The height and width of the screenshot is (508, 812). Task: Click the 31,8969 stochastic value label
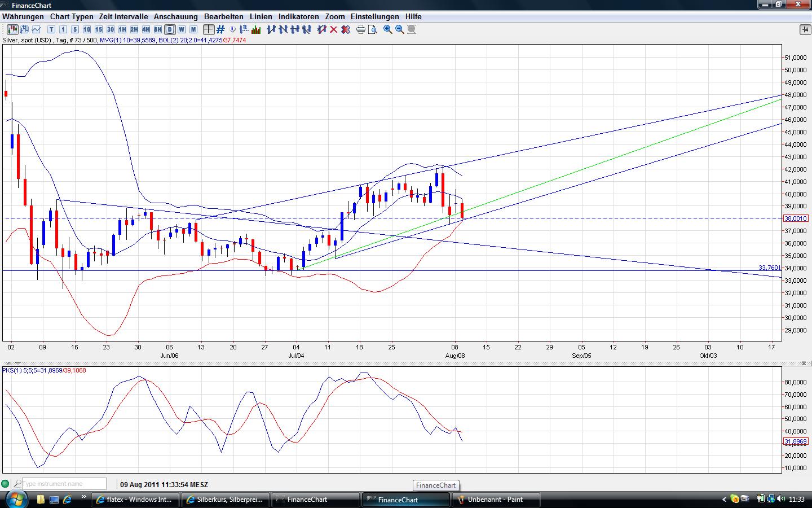[x=796, y=442]
